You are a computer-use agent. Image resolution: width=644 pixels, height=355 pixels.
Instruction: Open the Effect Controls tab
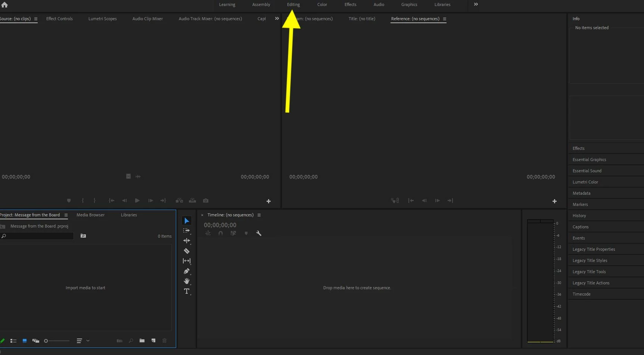(59, 19)
